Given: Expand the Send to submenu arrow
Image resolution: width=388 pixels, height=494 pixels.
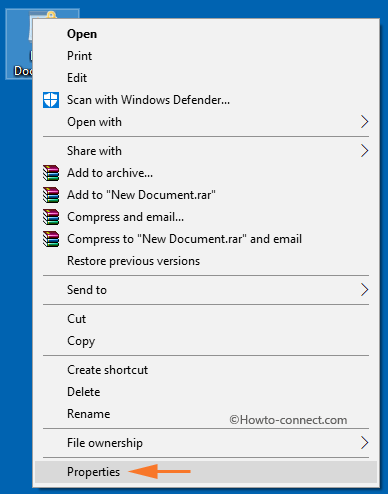Looking at the screenshot, I should [364, 290].
